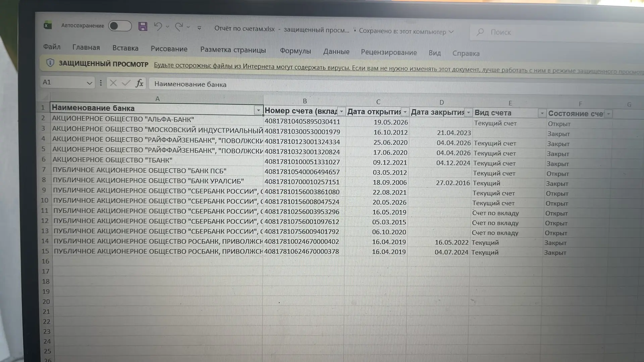
Task: Toggle the Автосохранение switch
Action: 120,26
